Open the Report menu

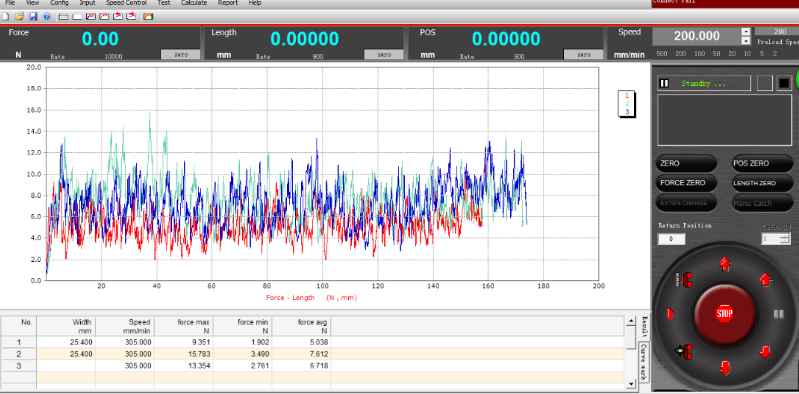(228, 3)
